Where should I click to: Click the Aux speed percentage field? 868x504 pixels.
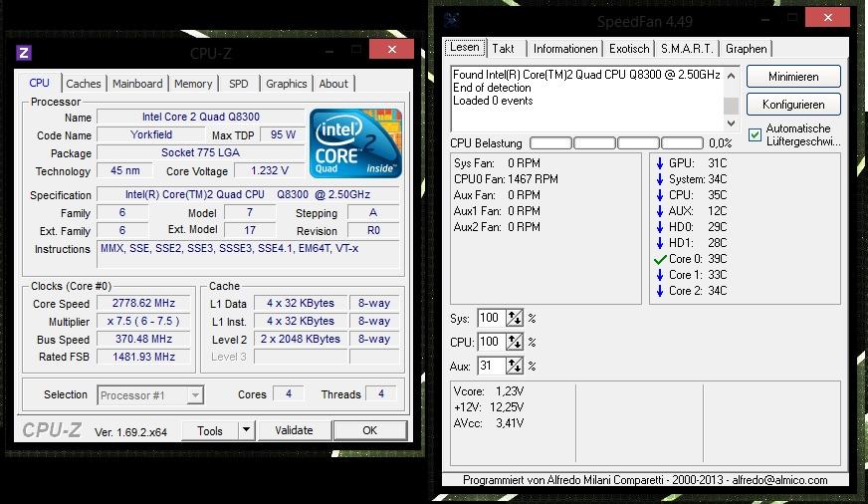(492, 366)
